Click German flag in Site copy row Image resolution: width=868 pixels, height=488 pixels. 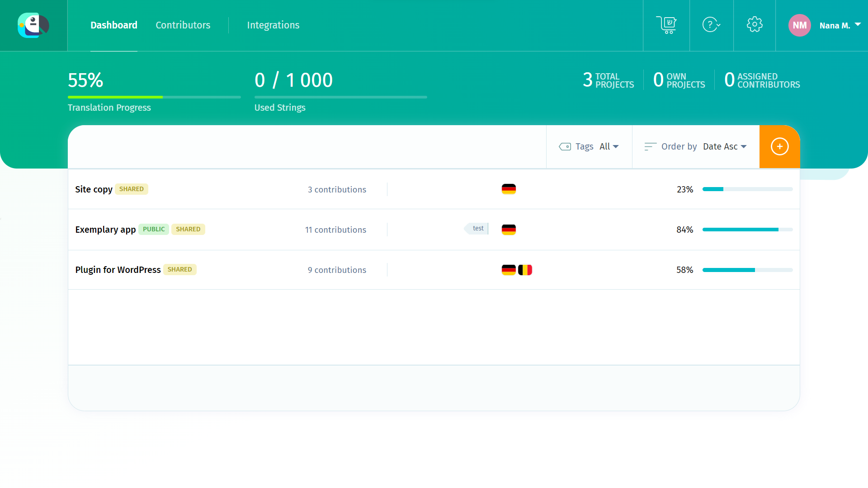(x=509, y=189)
